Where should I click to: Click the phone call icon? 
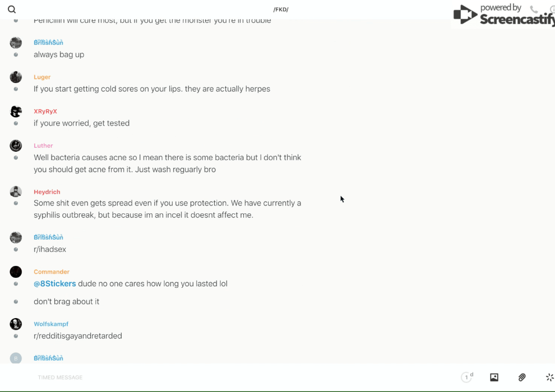pyautogui.click(x=534, y=10)
